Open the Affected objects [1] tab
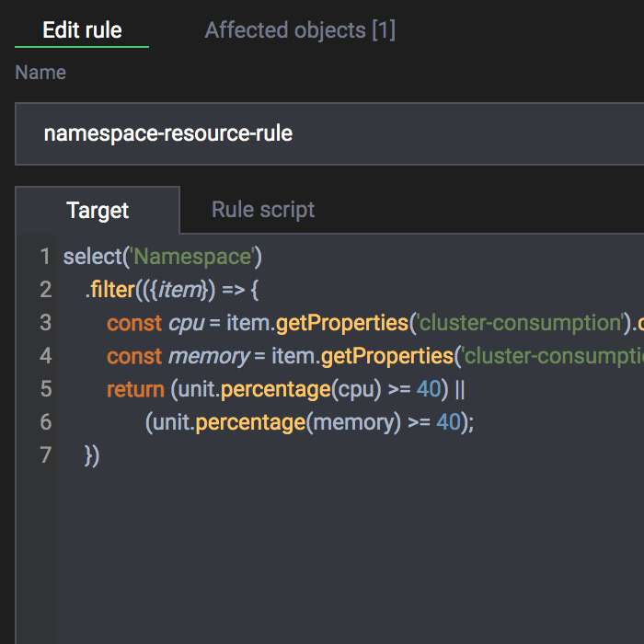The image size is (644, 644). point(300,30)
